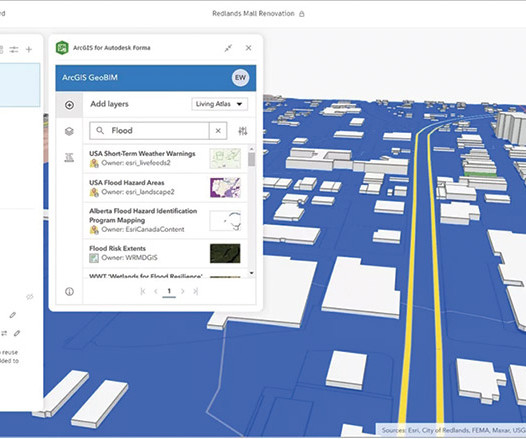Click the ArcGIS GeoBIM header title

90,77
